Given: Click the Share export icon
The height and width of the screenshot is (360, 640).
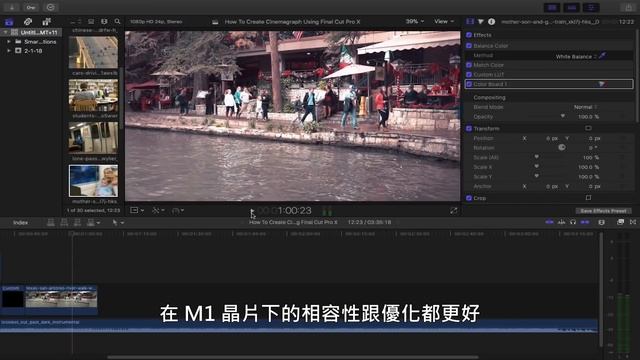Looking at the screenshot, I should [629, 7].
